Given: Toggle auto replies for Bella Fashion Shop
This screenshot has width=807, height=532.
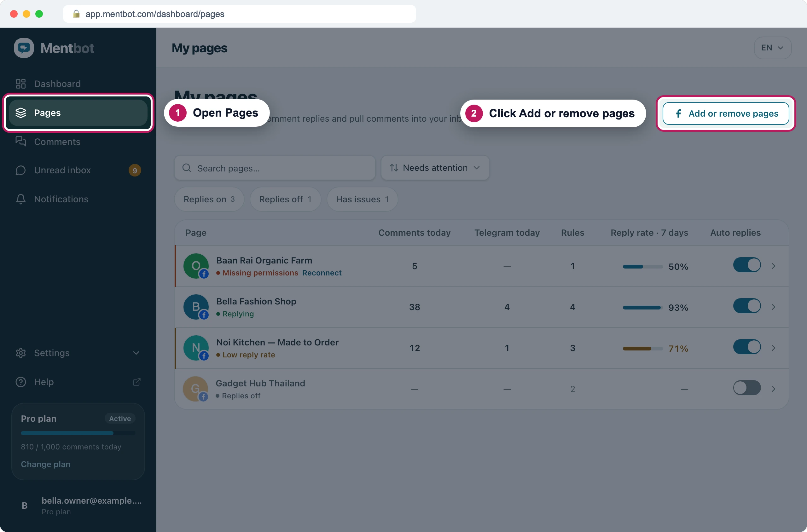Looking at the screenshot, I should [x=746, y=306].
